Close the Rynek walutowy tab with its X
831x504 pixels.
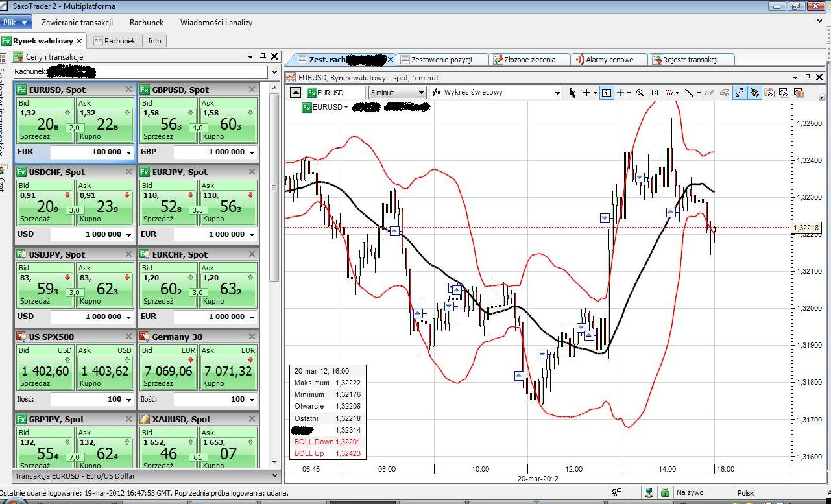79,41
